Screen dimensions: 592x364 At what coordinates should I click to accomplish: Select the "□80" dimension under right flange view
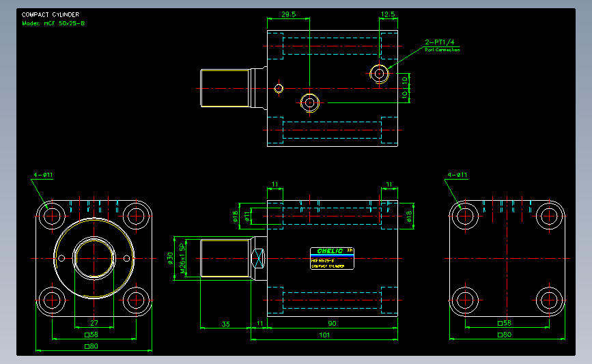tap(505, 335)
